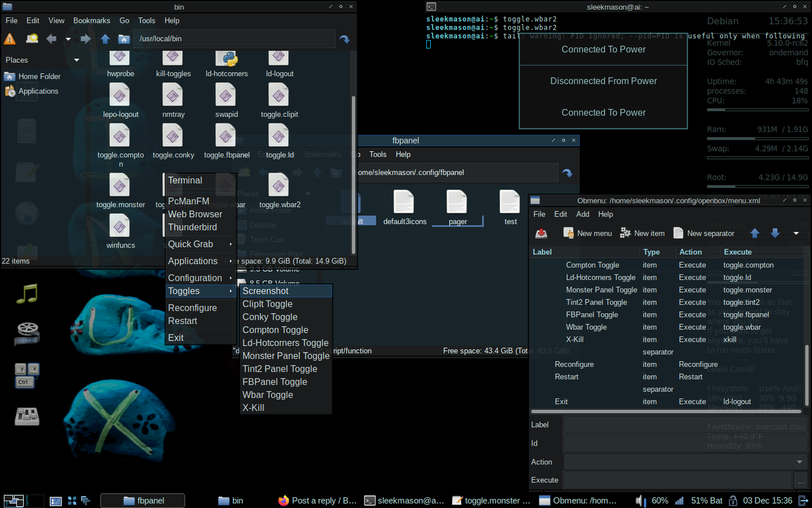Select default3icons file in fbpanel window
The width and height of the screenshot is (812, 508).
point(404,202)
